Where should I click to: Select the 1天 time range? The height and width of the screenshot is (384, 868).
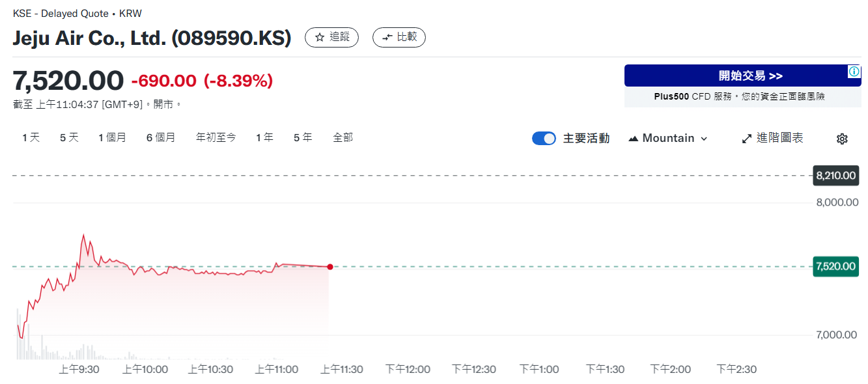[31, 137]
